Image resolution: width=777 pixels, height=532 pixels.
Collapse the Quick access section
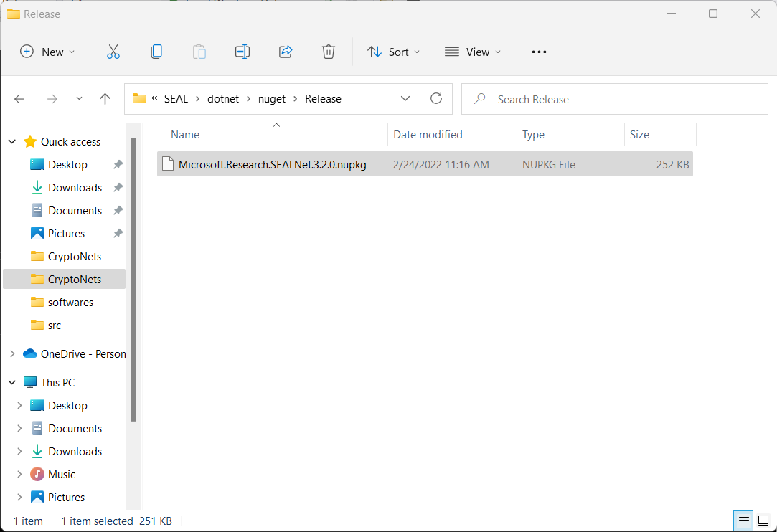[x=11, y=142]
